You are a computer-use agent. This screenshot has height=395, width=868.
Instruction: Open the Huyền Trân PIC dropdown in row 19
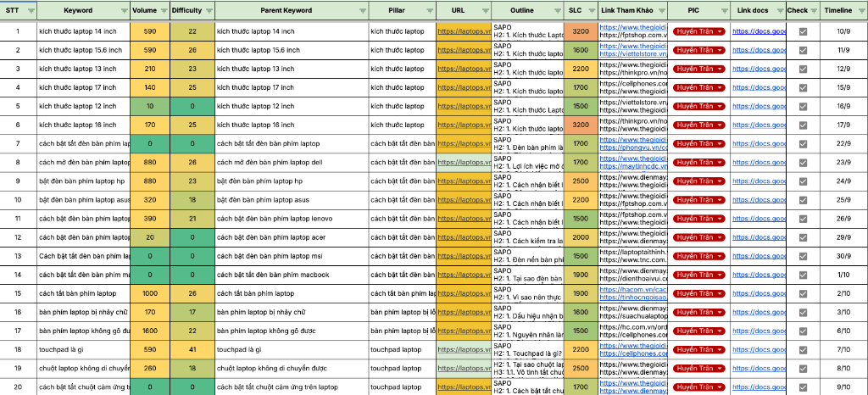tap(699, 368)
